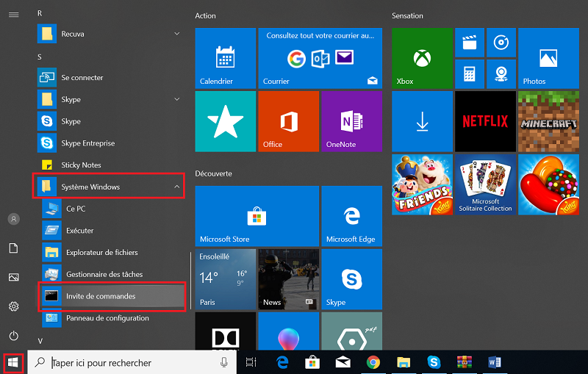Open the Candy Crush Saga tile
The height and width of the screenshot is (374, 588).
point(548,184)
